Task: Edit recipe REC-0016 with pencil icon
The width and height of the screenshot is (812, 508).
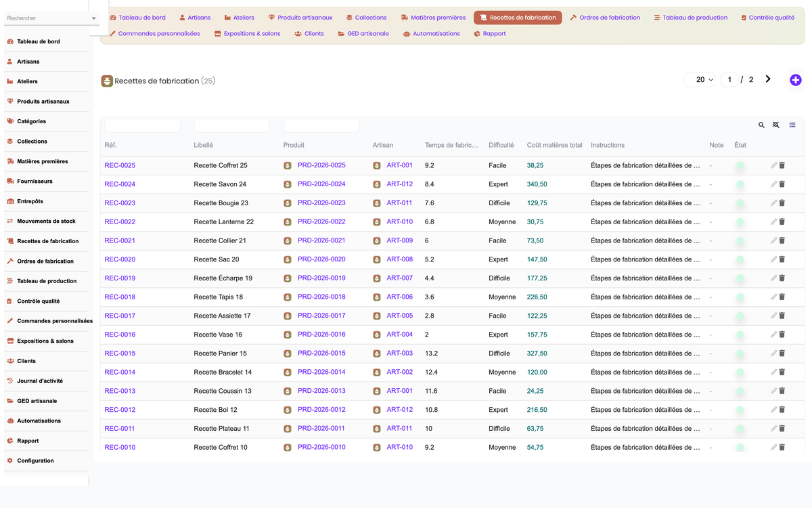Action: pyautogui.click(x=773, y=335)
